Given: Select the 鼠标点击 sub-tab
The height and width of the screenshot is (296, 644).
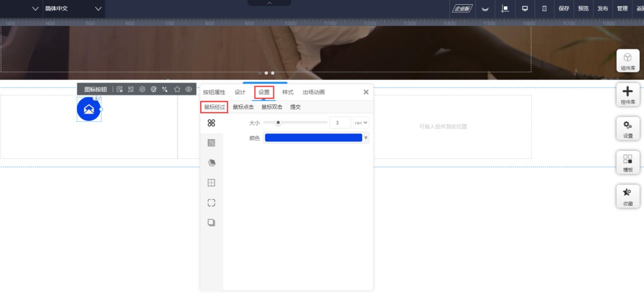Looking at the screenshot, I should point(243,107).
